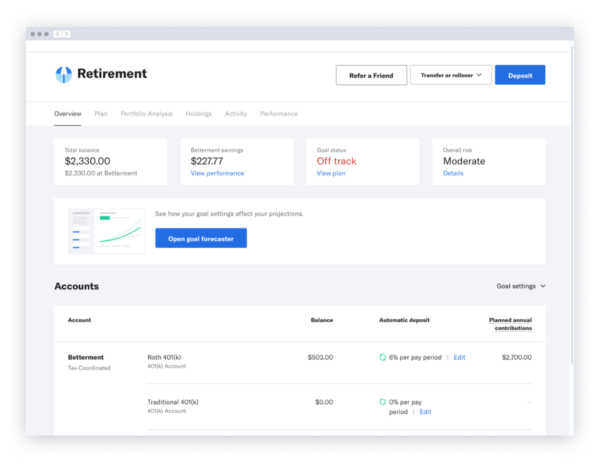
Task: Click the Planned annual contributions column header
Action: tap(510, 324)
